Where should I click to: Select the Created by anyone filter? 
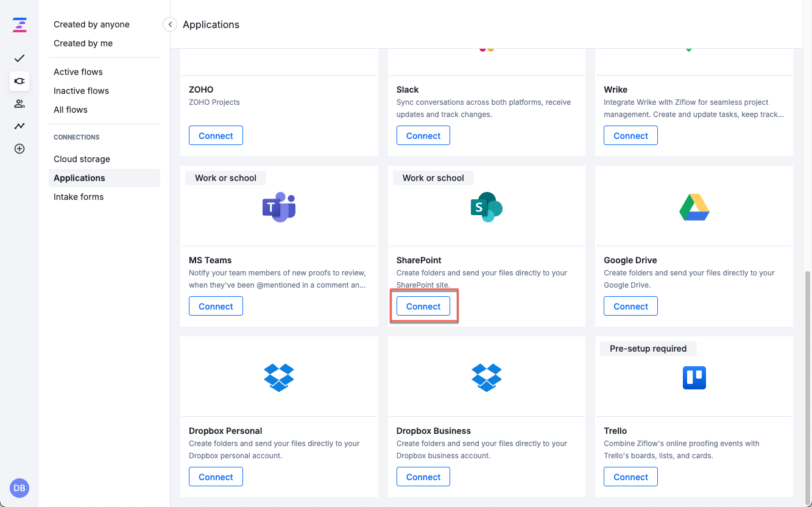tap(91, 24)
